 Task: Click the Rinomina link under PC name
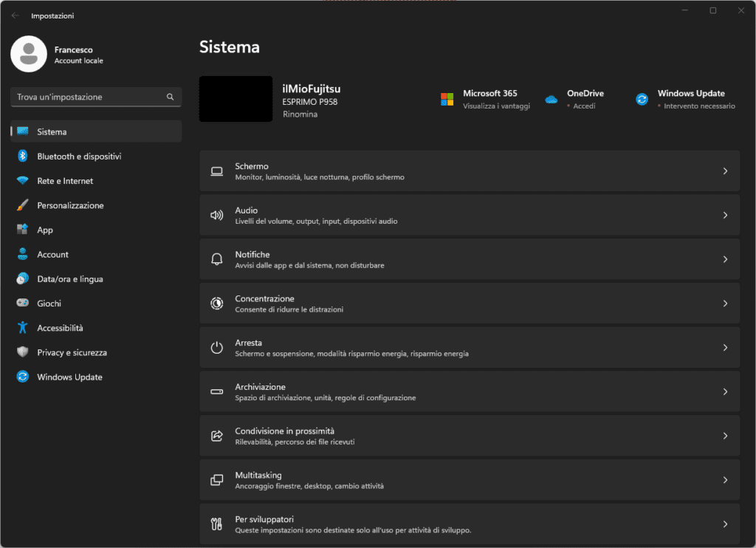[300, 114]
